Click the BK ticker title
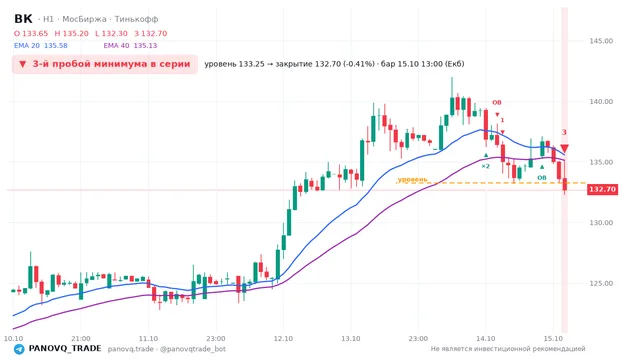640x360 pixels. click(x=23, y=19)
